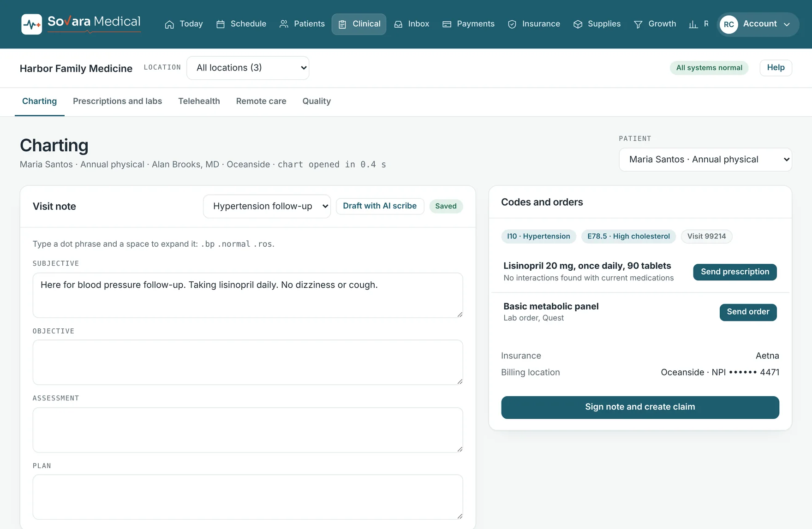
Task: Open Supplies via its box icon
Action: point(578,24)
